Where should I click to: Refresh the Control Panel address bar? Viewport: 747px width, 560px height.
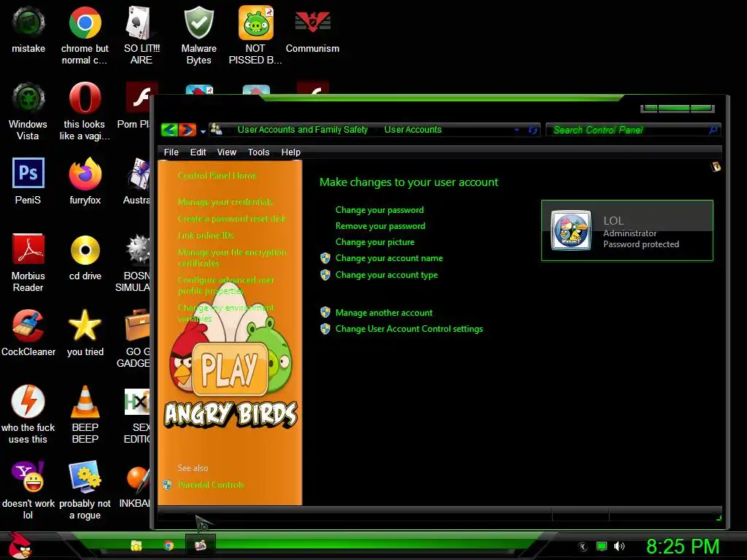[533, 130]
